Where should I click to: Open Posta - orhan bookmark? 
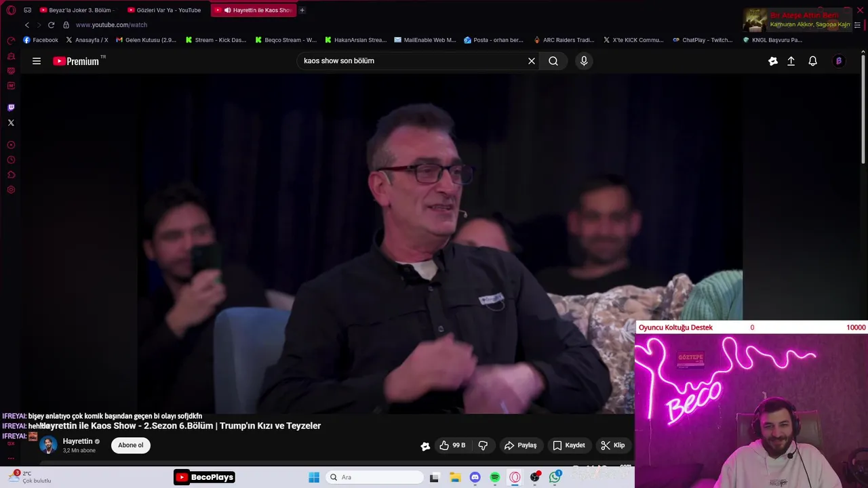[x=494, y=40]
